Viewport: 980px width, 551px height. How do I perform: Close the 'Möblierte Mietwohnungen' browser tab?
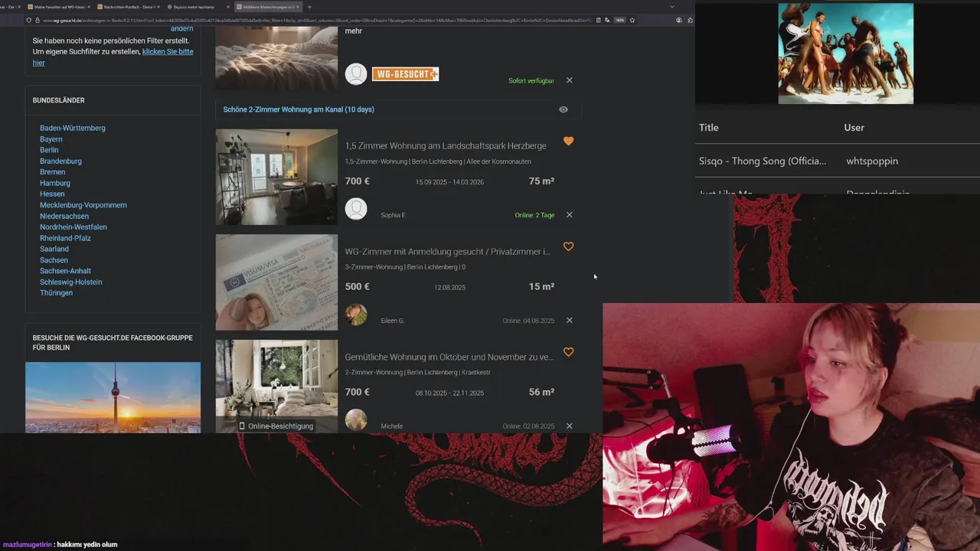(299, 7)
